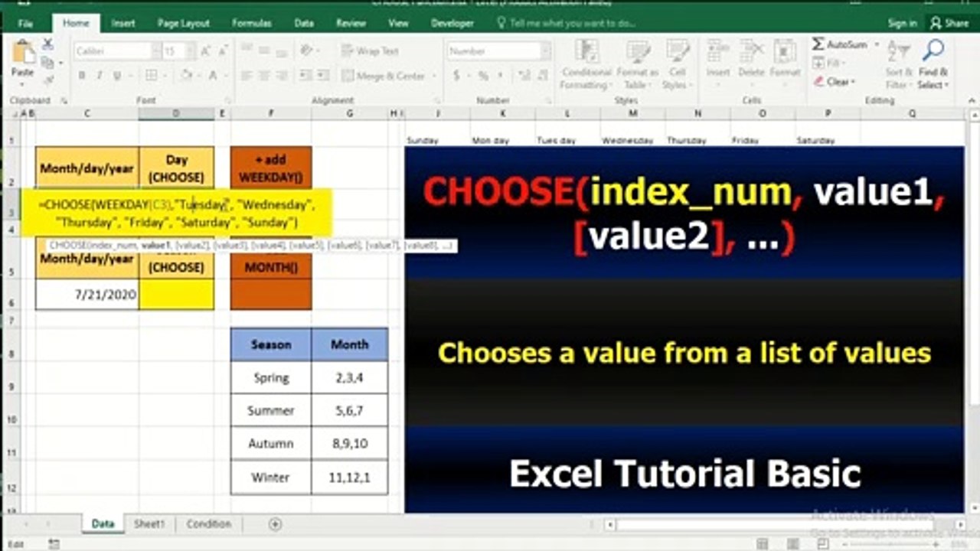
Task: Click the Accounting dollar format icon
Action: 457,75
